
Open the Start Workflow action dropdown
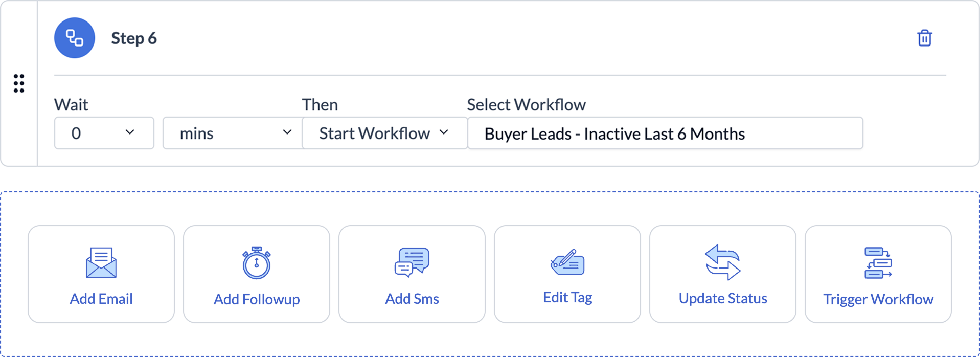[x=384, y=133]
